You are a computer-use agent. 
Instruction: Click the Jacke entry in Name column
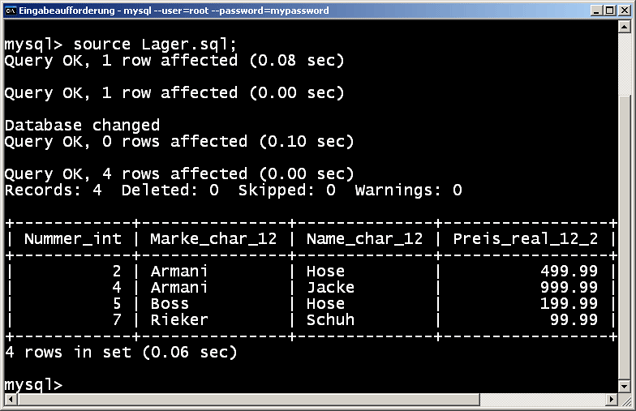[330, 288]
